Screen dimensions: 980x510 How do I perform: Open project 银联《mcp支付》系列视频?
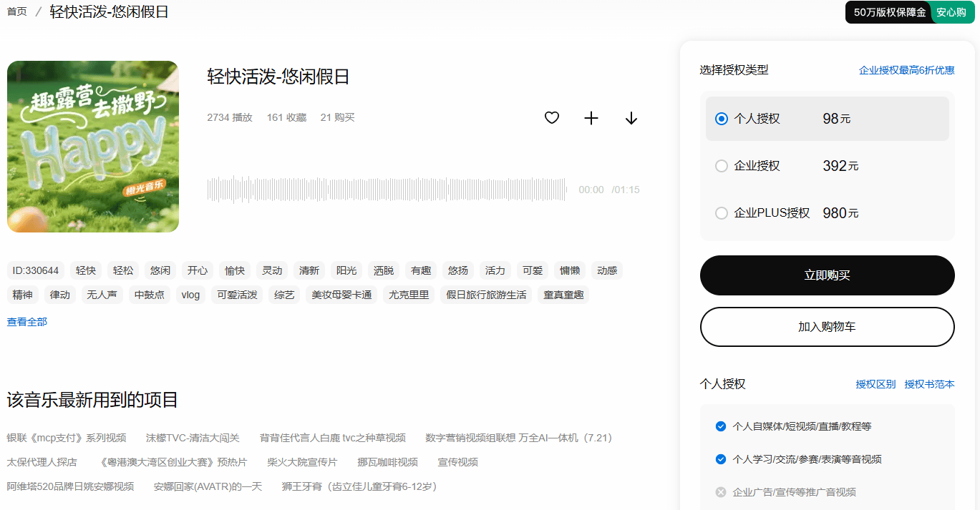pyautogui.click(x=67, y=438)
